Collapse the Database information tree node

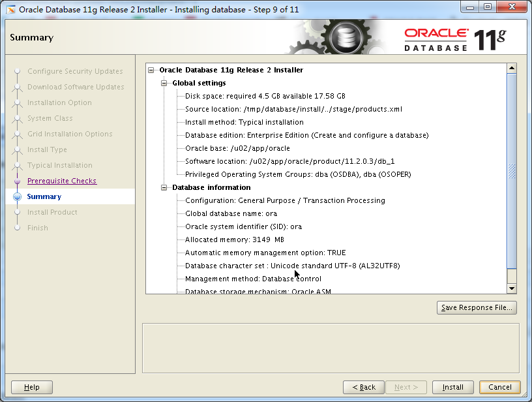(164, 188)
